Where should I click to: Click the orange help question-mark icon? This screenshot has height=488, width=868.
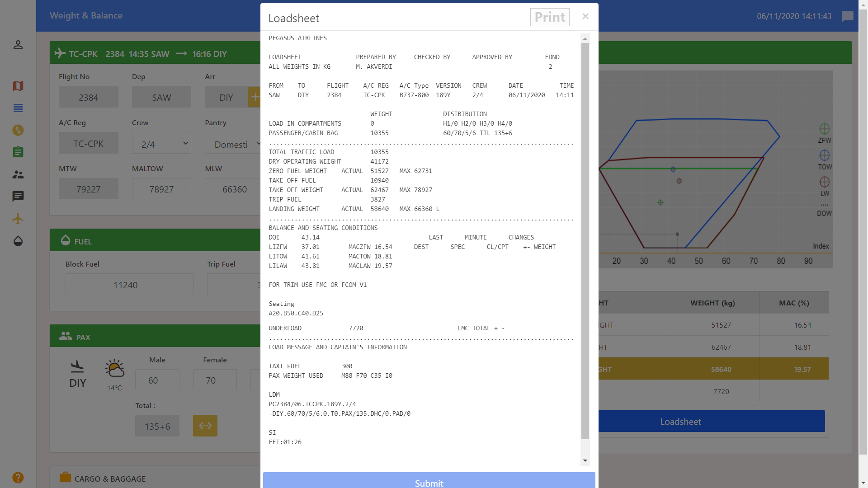(x=18, y=478)
